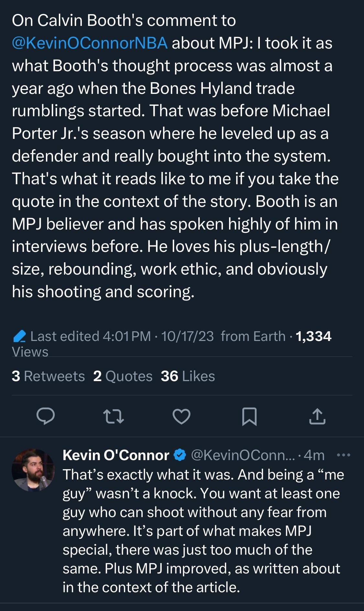This screenshot has width=364, height=611.
Task: Click the 1,334 view count
Action: coord(313,336)
